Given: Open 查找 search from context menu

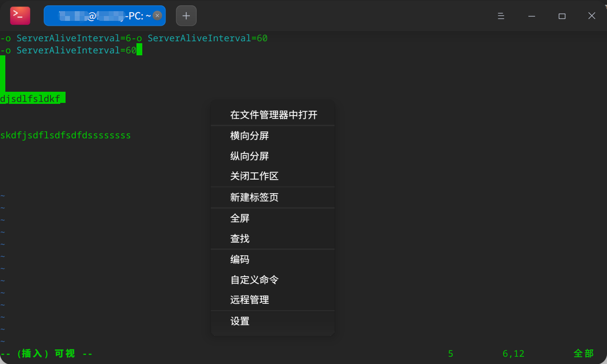Looking at the screenshot, I should [x=273, y=239].
